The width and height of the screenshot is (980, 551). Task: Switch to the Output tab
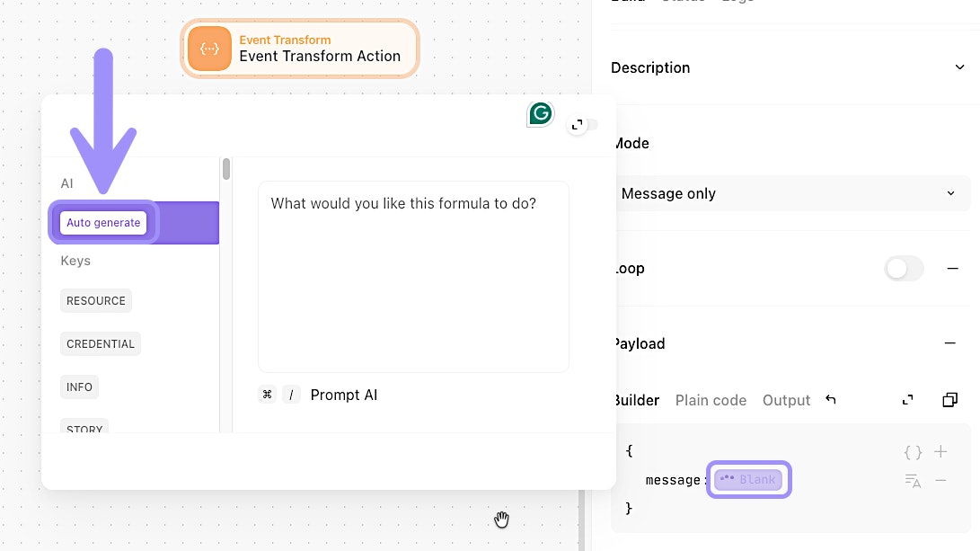(x=786, y=400)
